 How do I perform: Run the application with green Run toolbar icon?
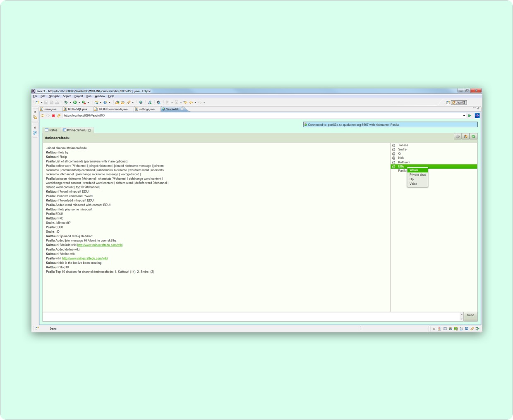(x=74, y=103)
